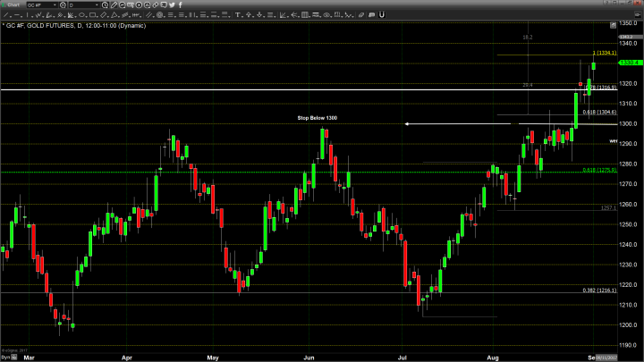Expand the ellipse tool dropdown arrow

point(87,17)
